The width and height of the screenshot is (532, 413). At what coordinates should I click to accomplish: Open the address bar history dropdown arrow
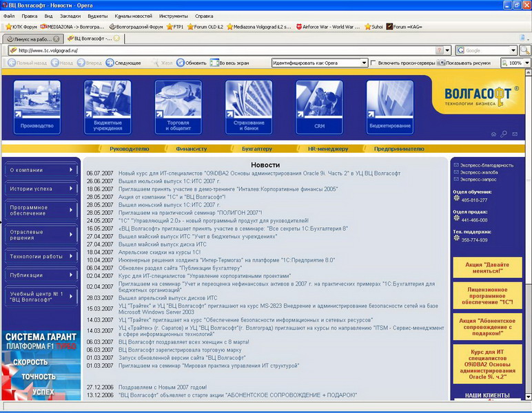click(447, 50)
